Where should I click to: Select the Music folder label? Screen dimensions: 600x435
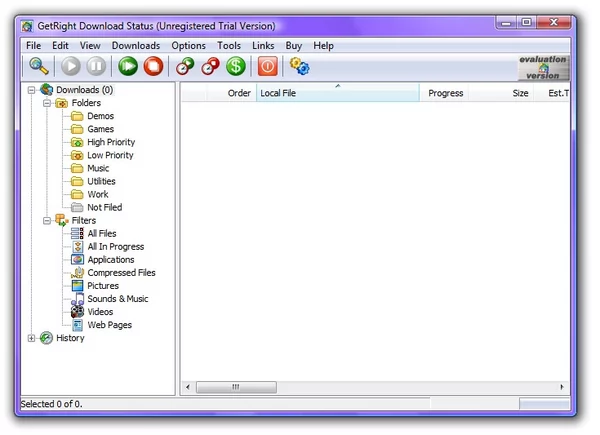coord(98,168)
